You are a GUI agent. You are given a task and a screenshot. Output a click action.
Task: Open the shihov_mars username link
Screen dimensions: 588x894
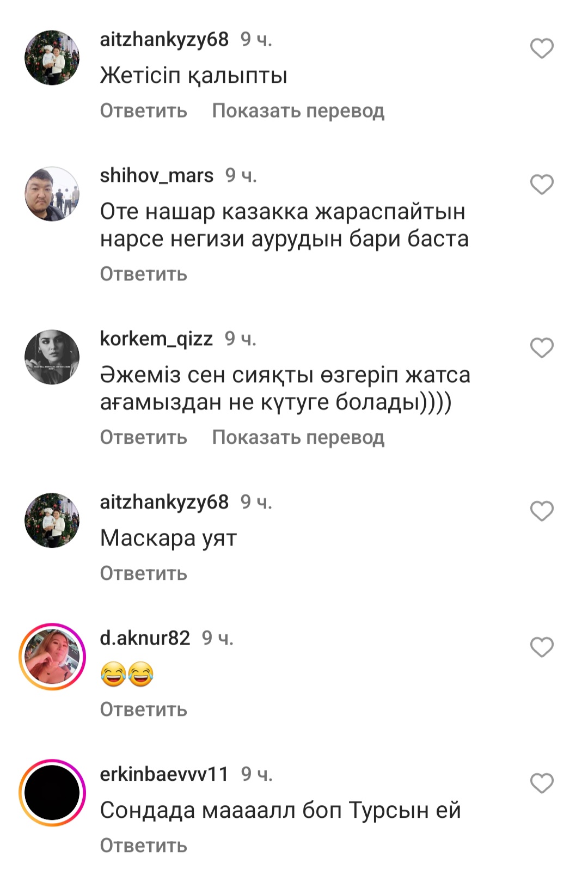(x=157, y=175)
